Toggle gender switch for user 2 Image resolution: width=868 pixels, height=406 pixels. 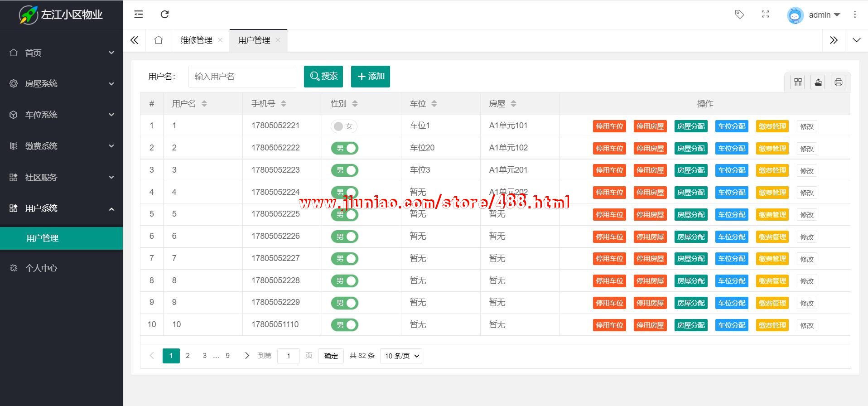click(344, 148)
